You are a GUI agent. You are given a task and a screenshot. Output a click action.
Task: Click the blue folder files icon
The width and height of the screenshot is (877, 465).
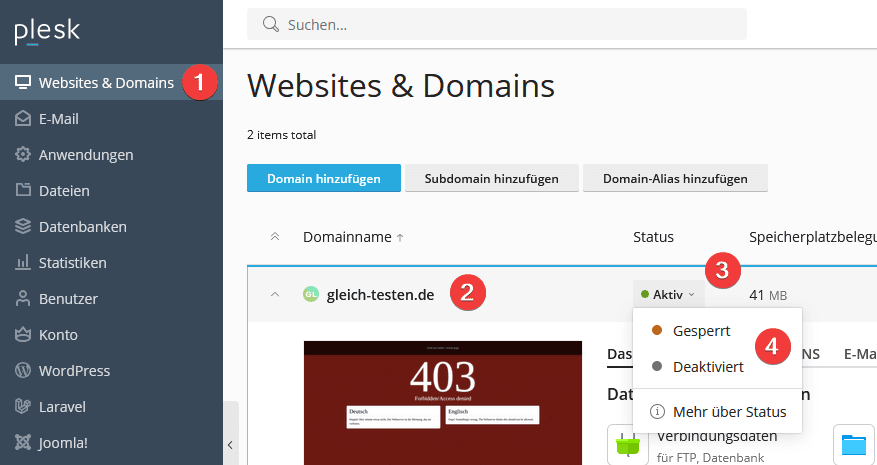pyautogui.click(x=853, y=444)
